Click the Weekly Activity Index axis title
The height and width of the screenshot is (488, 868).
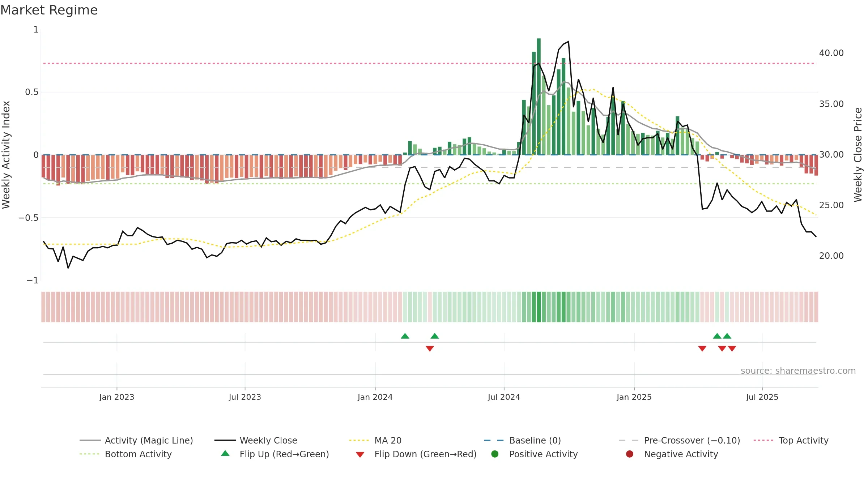tap(6, 155)
